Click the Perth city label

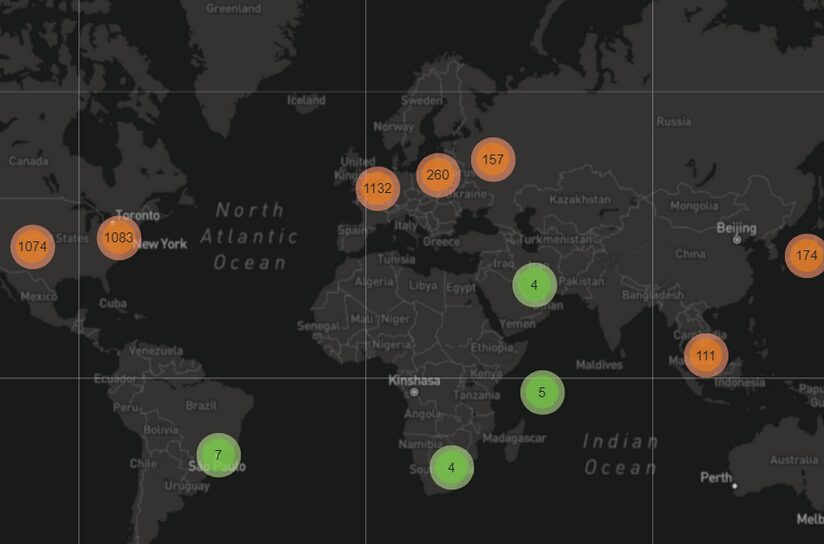tap(716, 477)
